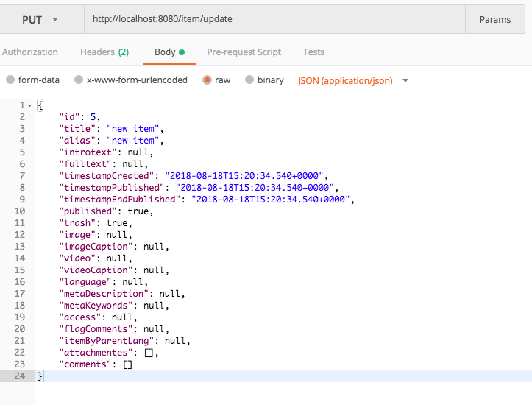This screenshot has width=532, height=405.
Task: Click the "fulltext" key
Action: pyautogui.click(x=85, y=164)
